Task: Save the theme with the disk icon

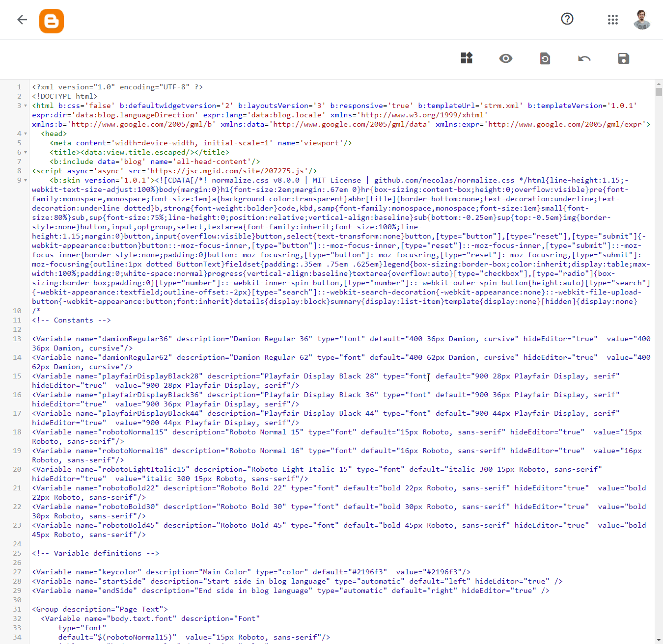Action: [623, 58]
